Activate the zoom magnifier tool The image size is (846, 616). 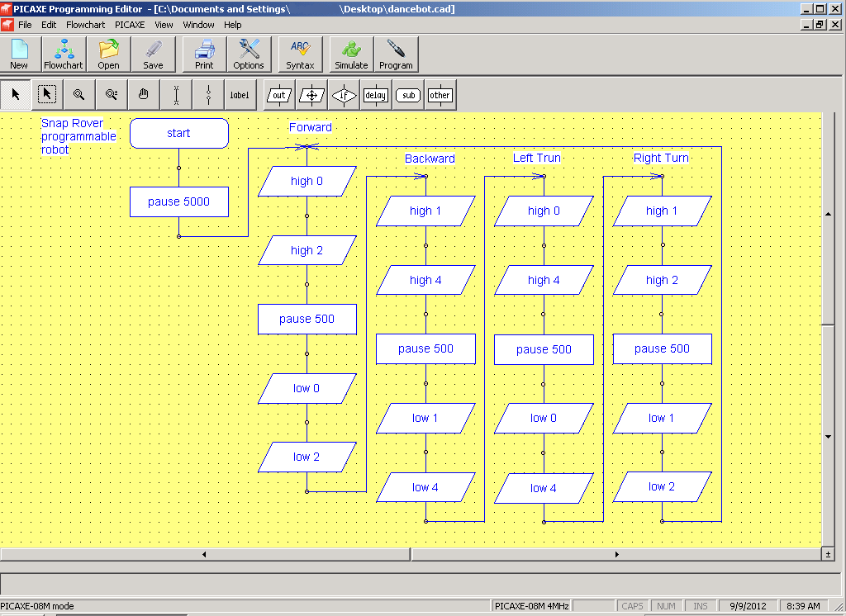coord(79,95)
